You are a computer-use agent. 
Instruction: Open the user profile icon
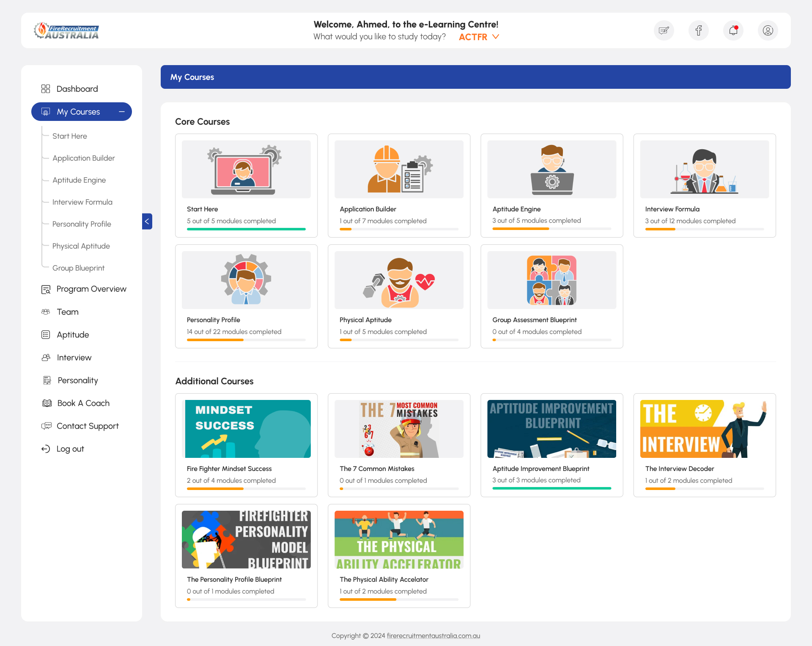point(768,30)
